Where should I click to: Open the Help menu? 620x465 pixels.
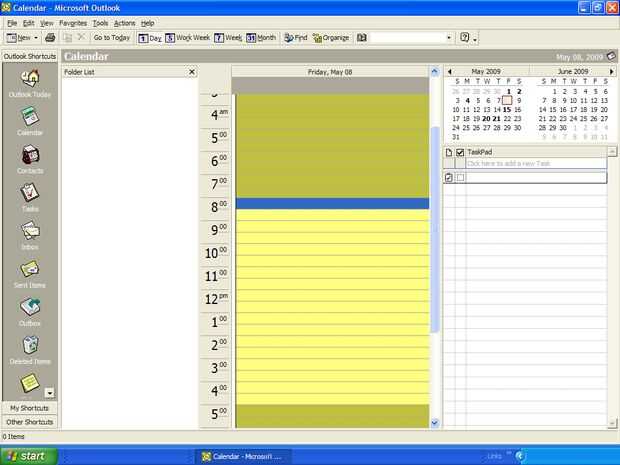pyautogui.click(x=147, y=23)
